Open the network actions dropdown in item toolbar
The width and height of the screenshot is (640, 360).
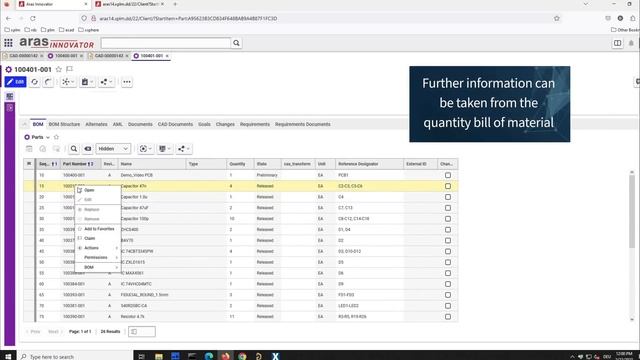[x=68, y=82]
